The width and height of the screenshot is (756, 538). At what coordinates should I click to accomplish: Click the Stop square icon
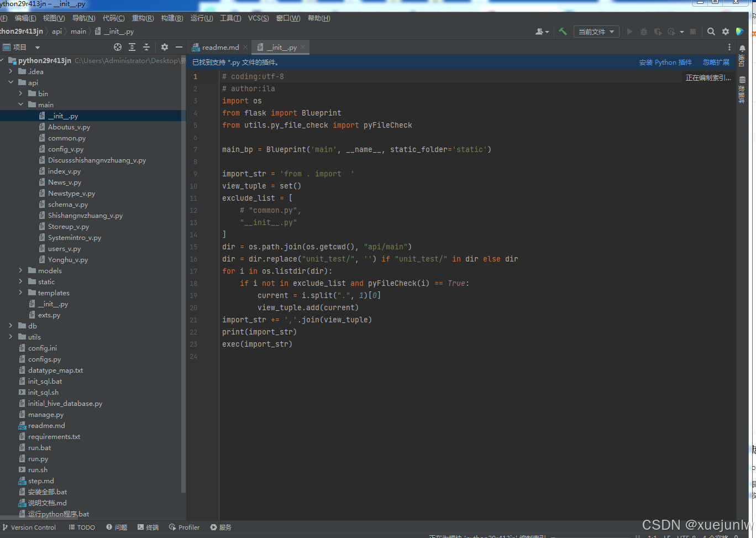693,32
